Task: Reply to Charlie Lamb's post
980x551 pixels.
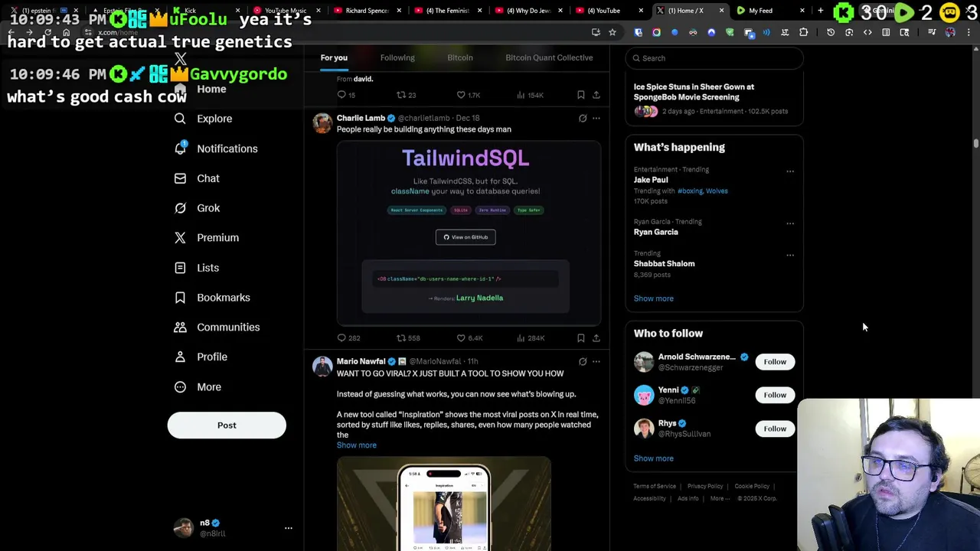Action: point(348,337)
